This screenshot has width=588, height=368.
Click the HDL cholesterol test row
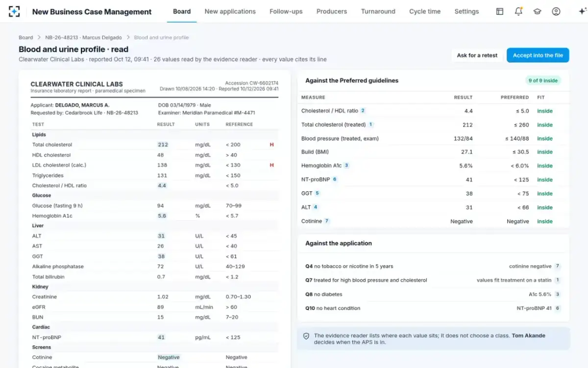(154, 155)
